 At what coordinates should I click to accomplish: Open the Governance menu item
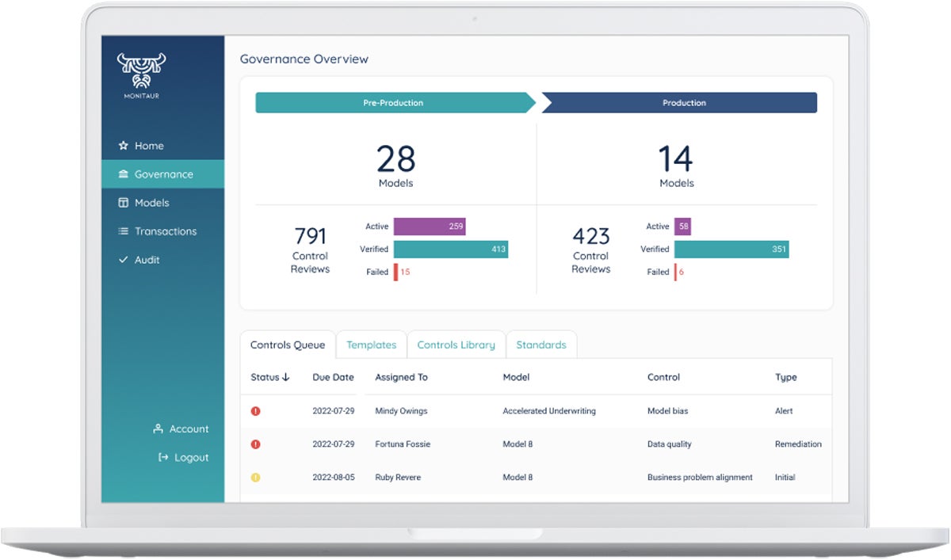(162, 174)
